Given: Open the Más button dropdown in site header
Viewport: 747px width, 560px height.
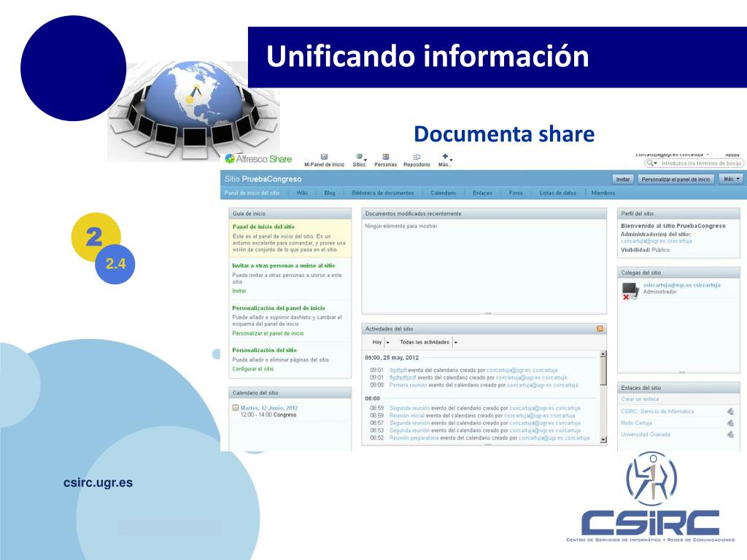Looking at the screenshot, I should tap(731, 179).
